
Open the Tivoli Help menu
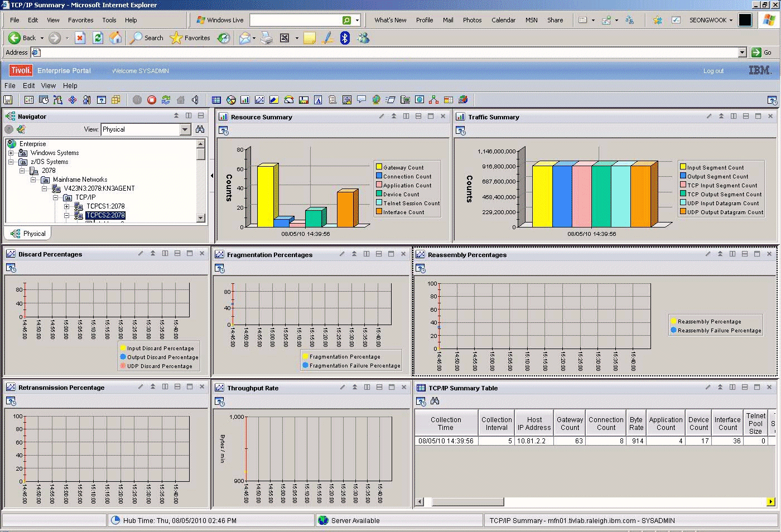(x=70, y=86)
